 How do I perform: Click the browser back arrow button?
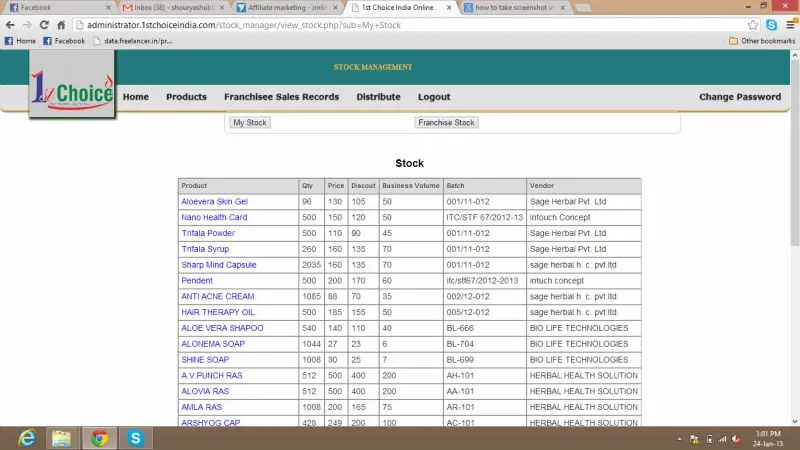pyautogui.click(x=10, y=24)
